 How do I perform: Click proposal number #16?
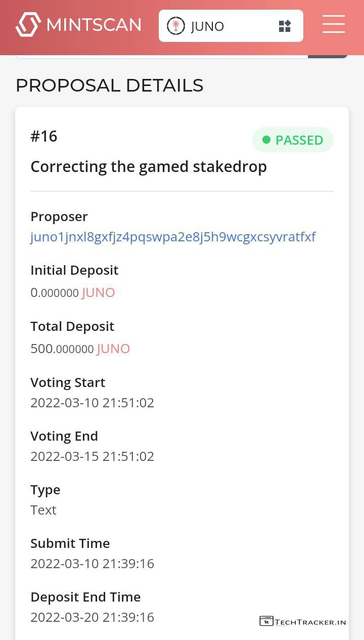tap(44, 136)
